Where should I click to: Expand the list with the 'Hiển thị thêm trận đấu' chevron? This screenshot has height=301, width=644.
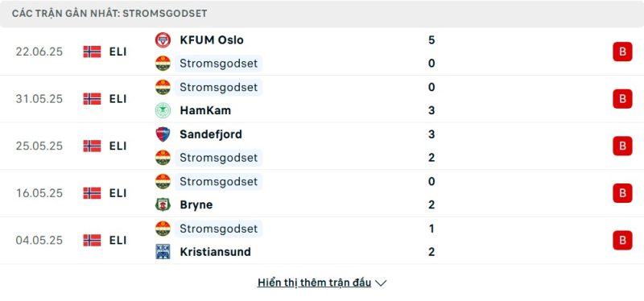381,283
